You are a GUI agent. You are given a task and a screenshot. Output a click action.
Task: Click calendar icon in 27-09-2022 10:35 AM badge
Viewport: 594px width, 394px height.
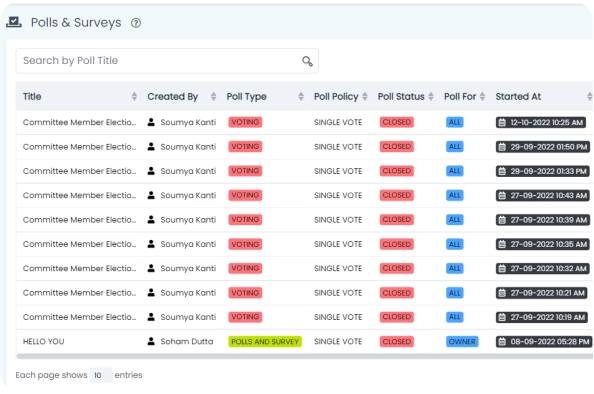pos(502,244)
